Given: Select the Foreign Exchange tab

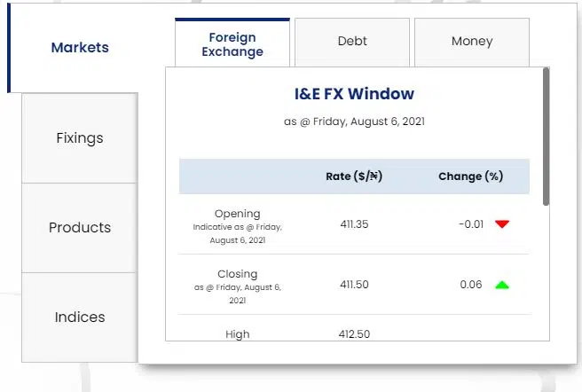Looking at the screenshot, I should coord(232,44).
